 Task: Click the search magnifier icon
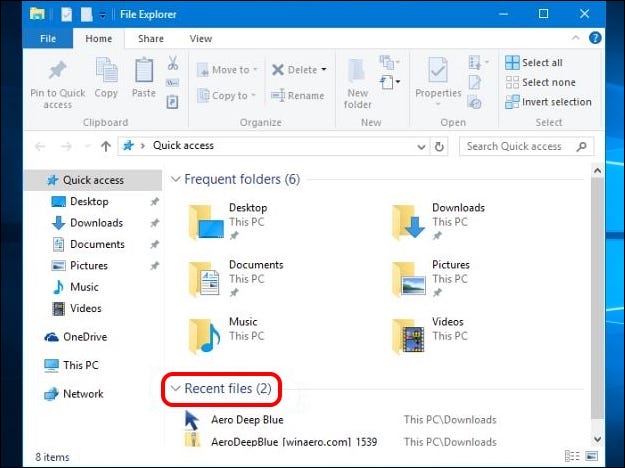click(x=582, y=146)
